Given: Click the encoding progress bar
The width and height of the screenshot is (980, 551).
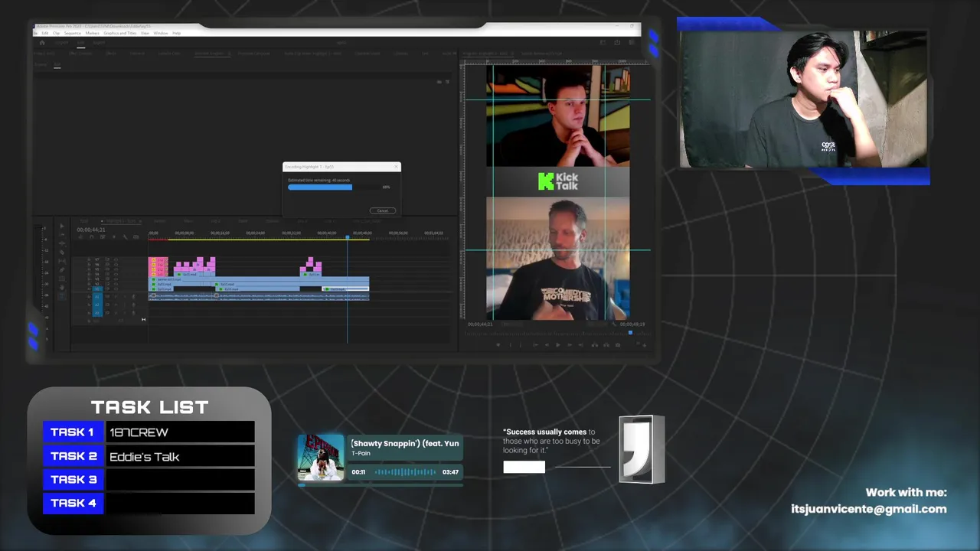Looking at the screenshot, I should pyautogui.click(x=335, y=186).
